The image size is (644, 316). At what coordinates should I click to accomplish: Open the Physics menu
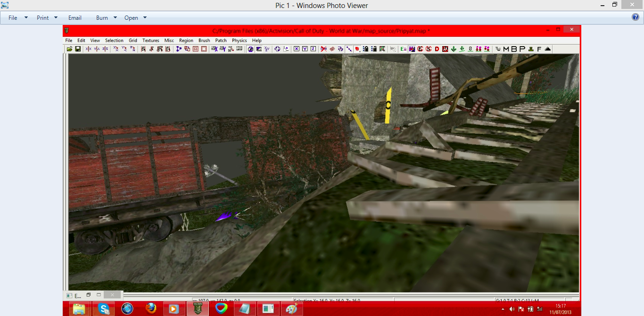[239, 41]
